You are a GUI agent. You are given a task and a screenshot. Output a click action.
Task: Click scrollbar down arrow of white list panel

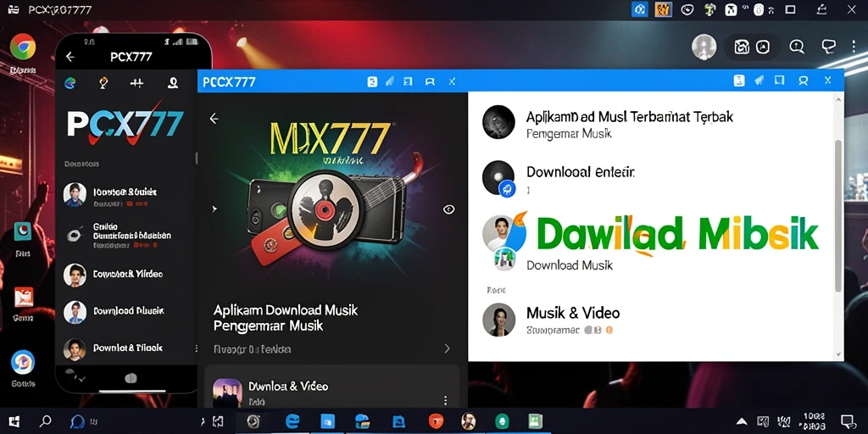[838, 354]
